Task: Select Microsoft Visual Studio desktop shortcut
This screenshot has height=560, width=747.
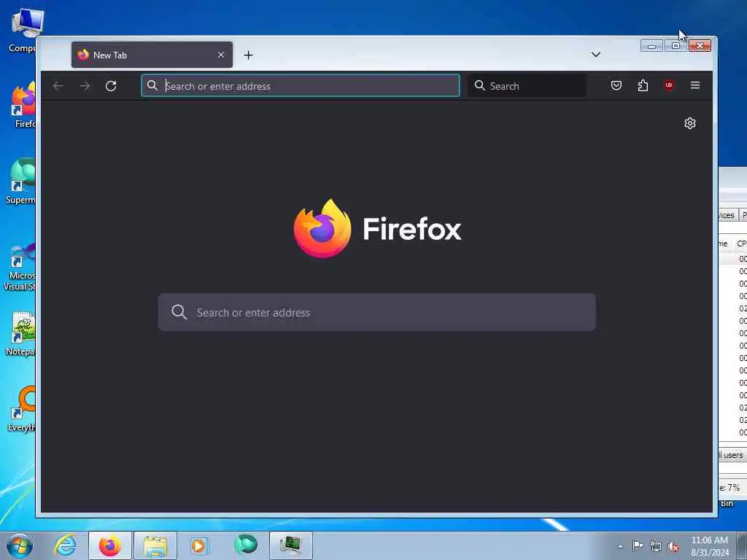Action: (x=19, y=267)
